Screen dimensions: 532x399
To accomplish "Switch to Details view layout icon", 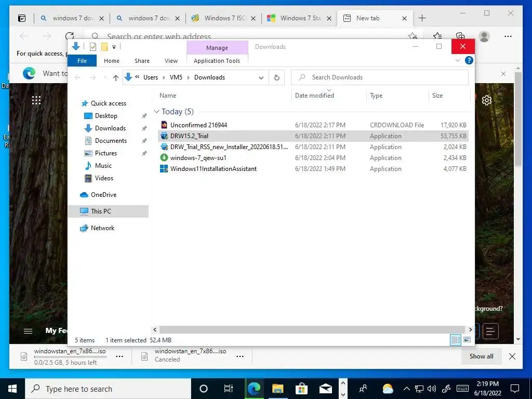I will click(456, 340).
